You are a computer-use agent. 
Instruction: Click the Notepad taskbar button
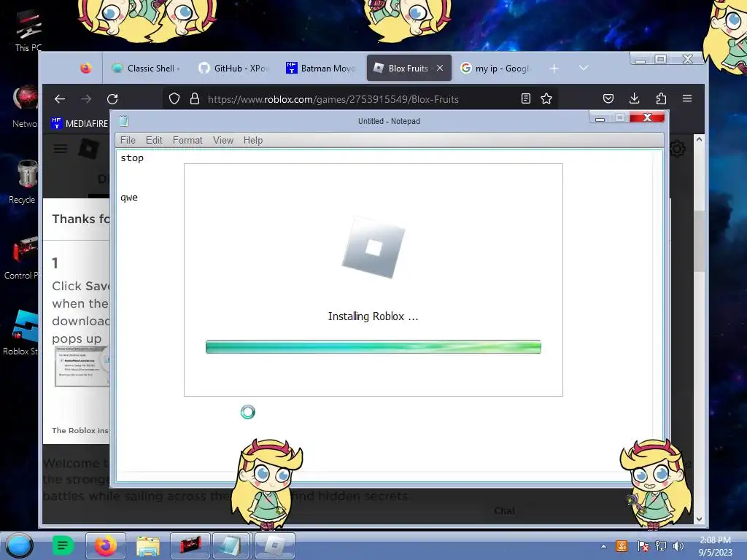[233, 545]
